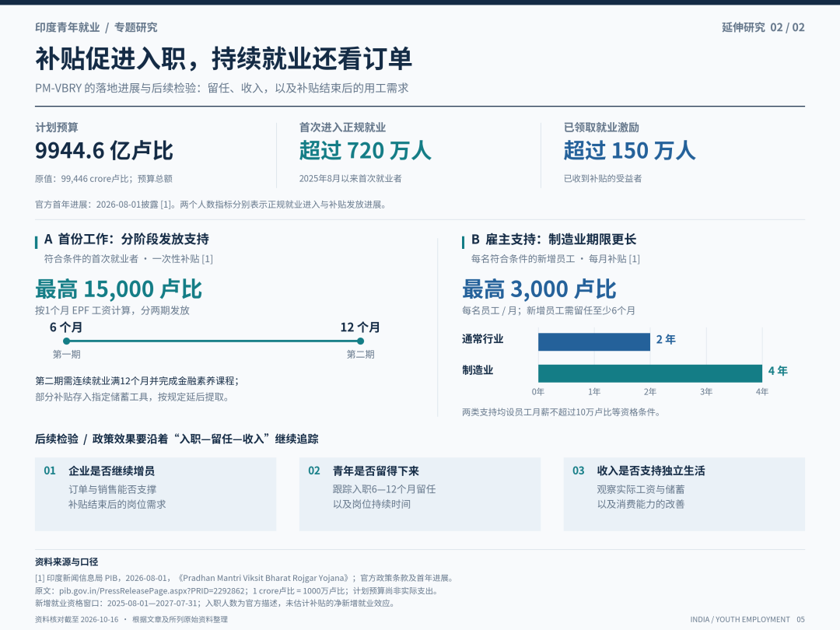Screen dimensions: 840x630
Task: Click the card title '企业是否继续增员'
Action: pyautogui.click(x=111, y=471)
